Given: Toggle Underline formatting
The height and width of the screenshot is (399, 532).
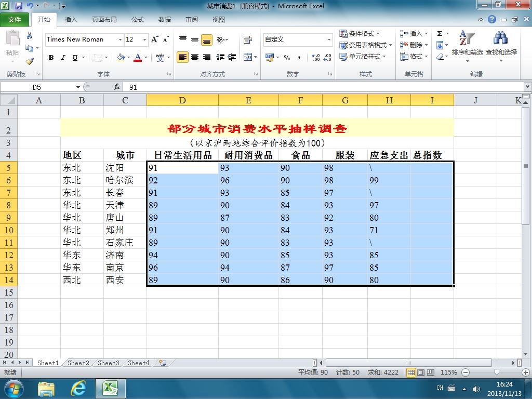Looking at the screenshot, I should point(75,57).
